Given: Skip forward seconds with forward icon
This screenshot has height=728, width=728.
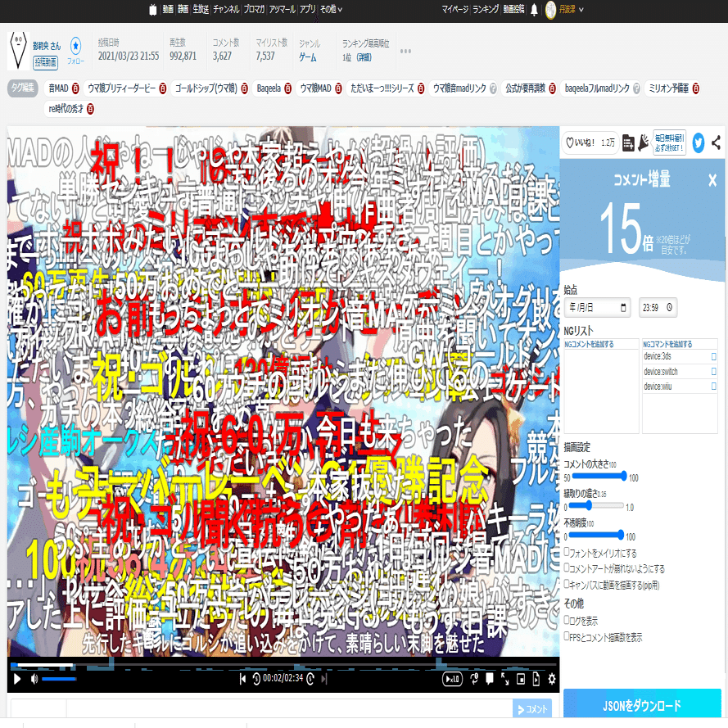Looking at the screenshot, I should [310, 679].
